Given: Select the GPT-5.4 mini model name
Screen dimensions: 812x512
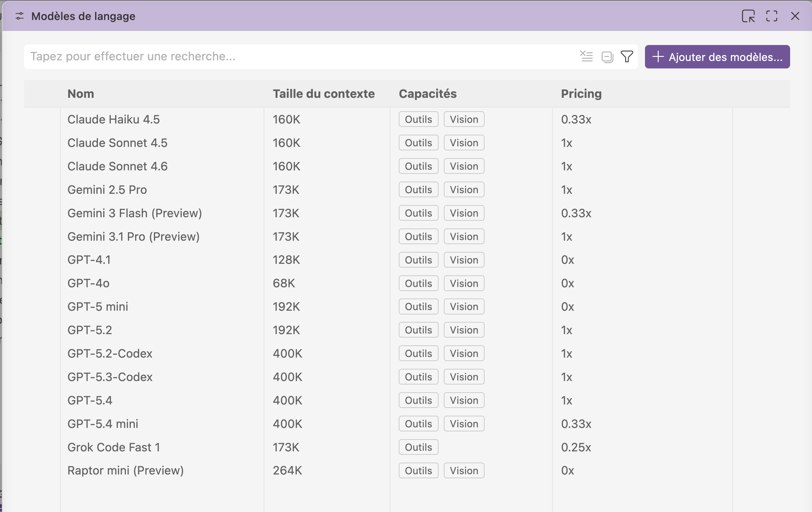Looking at the screenshot, I should click(x=103, y=424).
